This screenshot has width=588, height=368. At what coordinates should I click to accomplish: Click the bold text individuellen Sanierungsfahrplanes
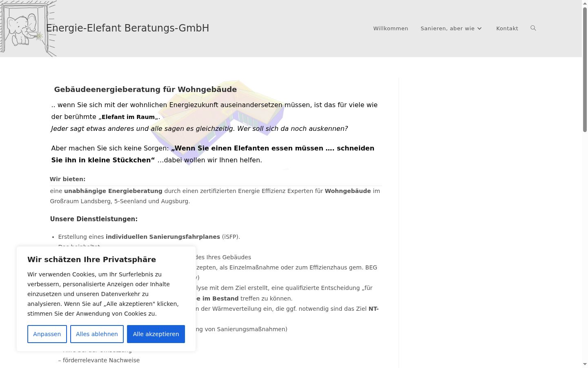point(163,237)
